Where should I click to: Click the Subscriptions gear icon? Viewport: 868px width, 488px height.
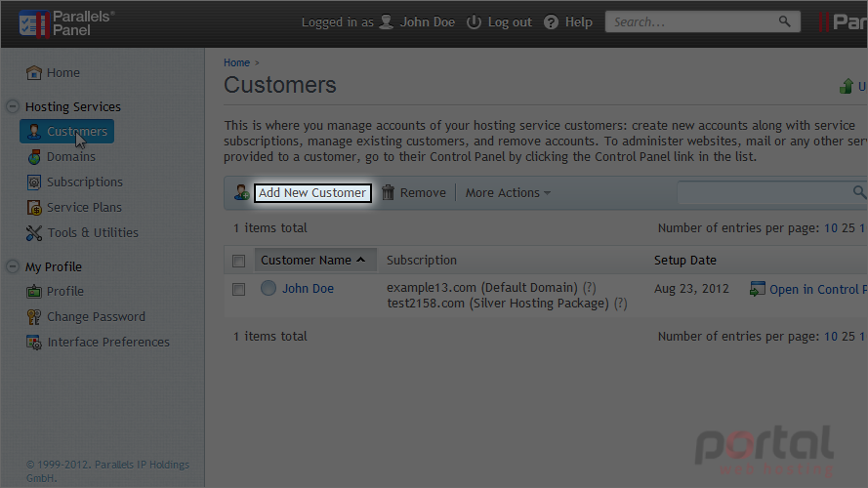tap(34, 183)
